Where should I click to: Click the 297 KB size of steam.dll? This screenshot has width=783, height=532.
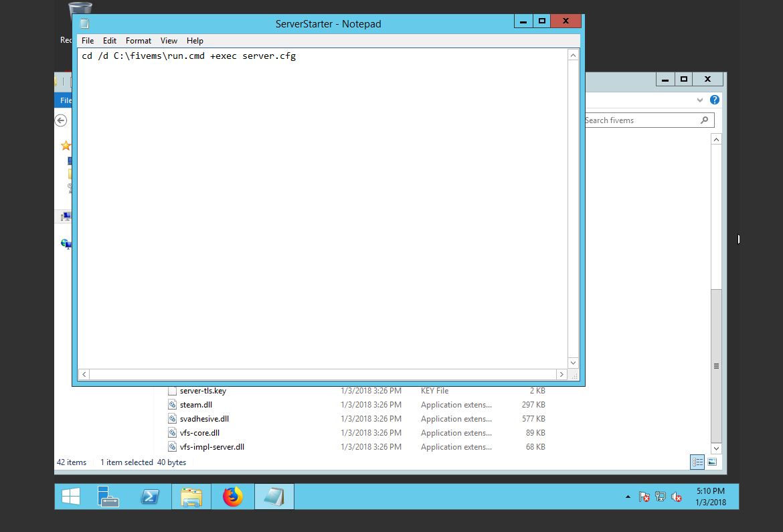click(x=533, y=405)
